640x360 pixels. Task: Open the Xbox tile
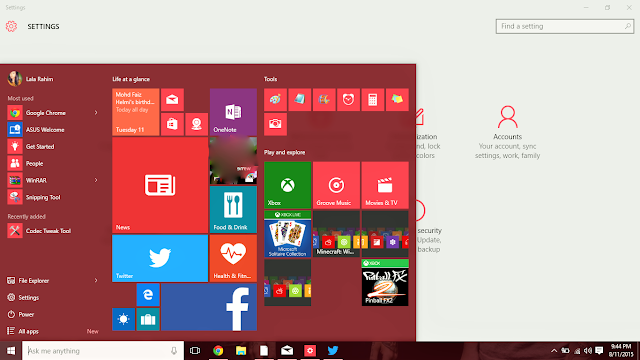(x=287, y=185)
